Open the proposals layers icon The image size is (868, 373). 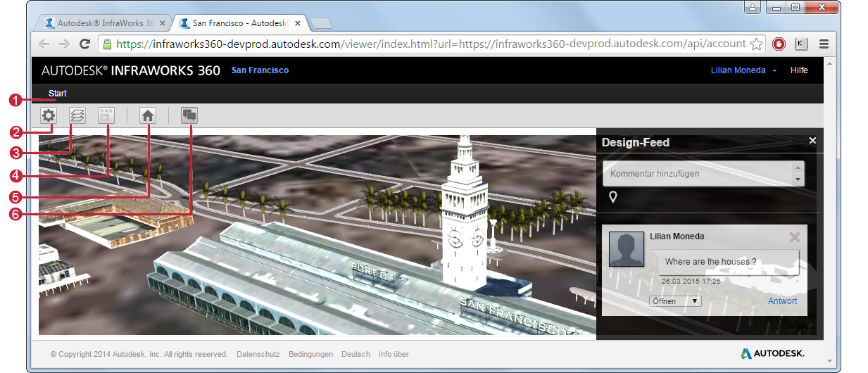[77, 115]
